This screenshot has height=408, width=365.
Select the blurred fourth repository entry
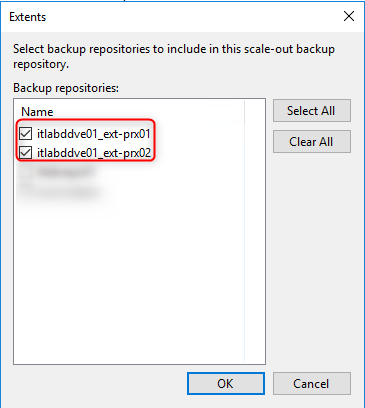point(65,191)
